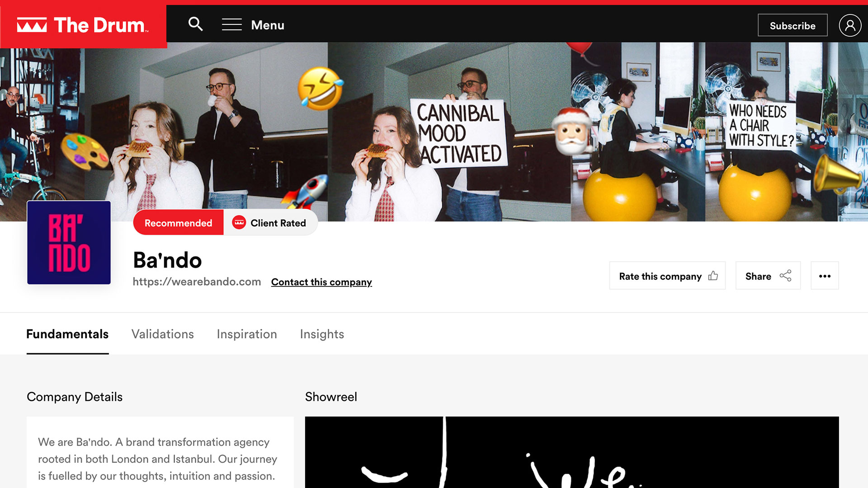Expand the Menu text label
The width and height of the screenshot is (868, 488).
(x=268, y=25)
